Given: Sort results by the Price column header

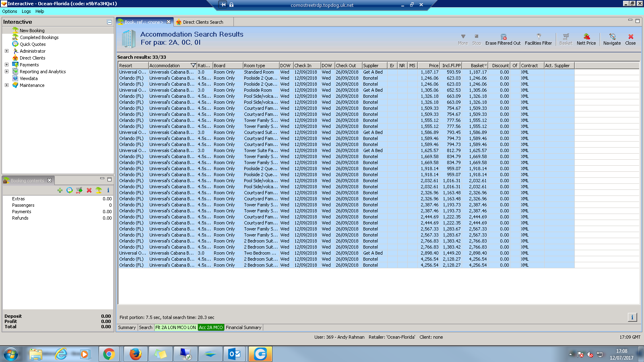Looking at the screenshot, I should 429,66.
